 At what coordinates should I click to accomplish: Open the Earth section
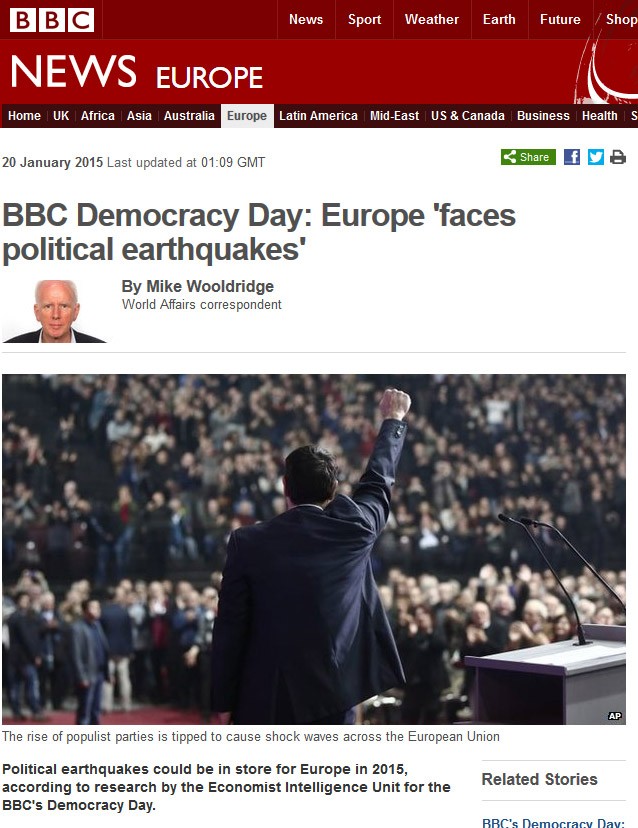coord(499,20)
